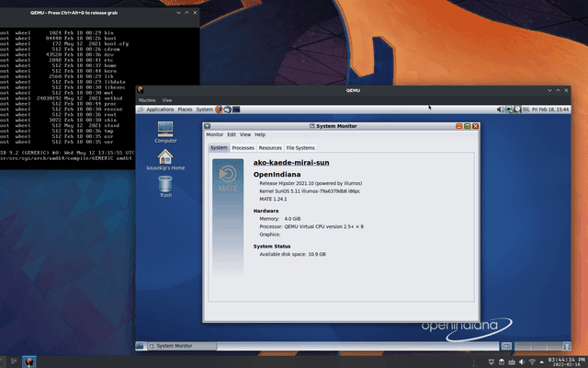Click the hostname ako-kaede-mirai-sun

(291, 163)
